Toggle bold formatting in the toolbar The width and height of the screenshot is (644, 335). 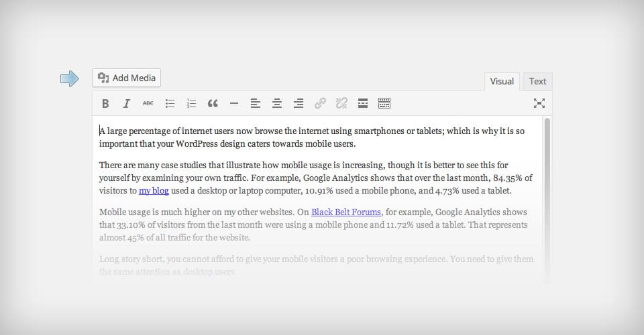click(x=105, y=103)
